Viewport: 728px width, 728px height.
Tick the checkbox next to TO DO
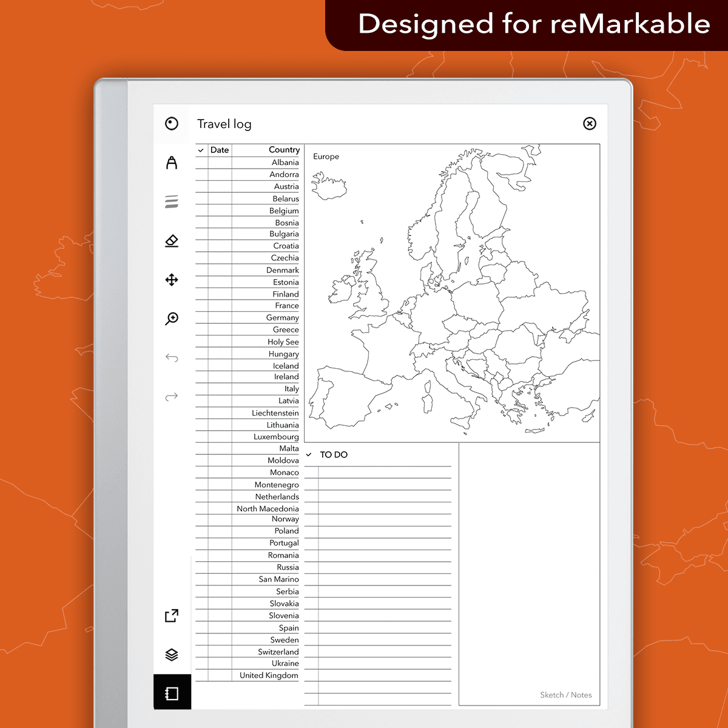coord(309,454)
